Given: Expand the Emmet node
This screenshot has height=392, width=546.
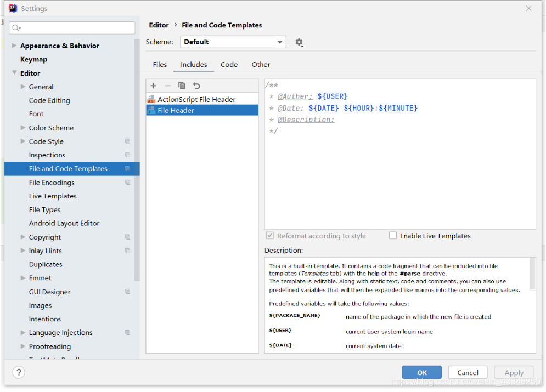Looking at the screenshot, I should click(x=23, y=278).
